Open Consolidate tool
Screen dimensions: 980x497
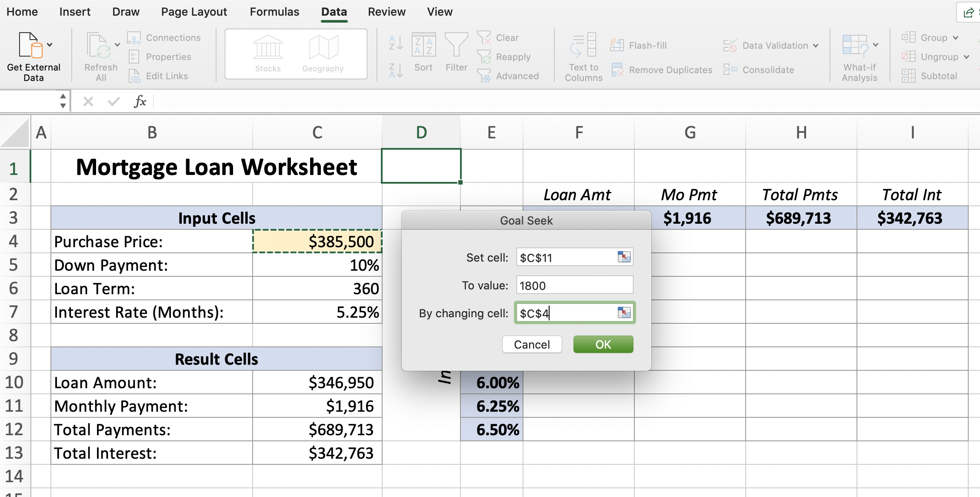(x=759, y=70)
